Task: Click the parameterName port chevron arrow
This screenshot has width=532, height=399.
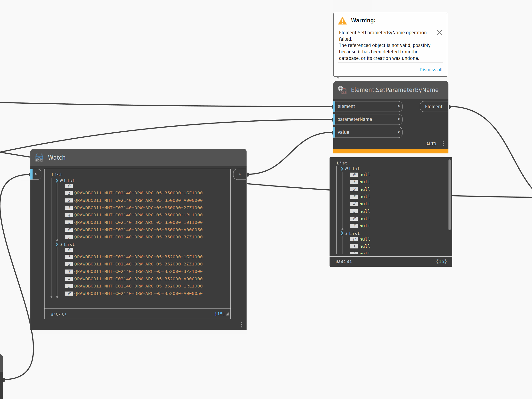Action: coord(398,119)
